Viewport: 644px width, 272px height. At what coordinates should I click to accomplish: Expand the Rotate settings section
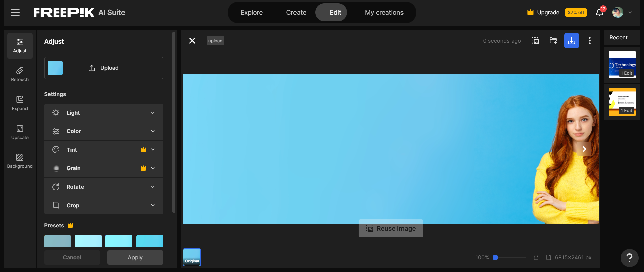point(104,187)
